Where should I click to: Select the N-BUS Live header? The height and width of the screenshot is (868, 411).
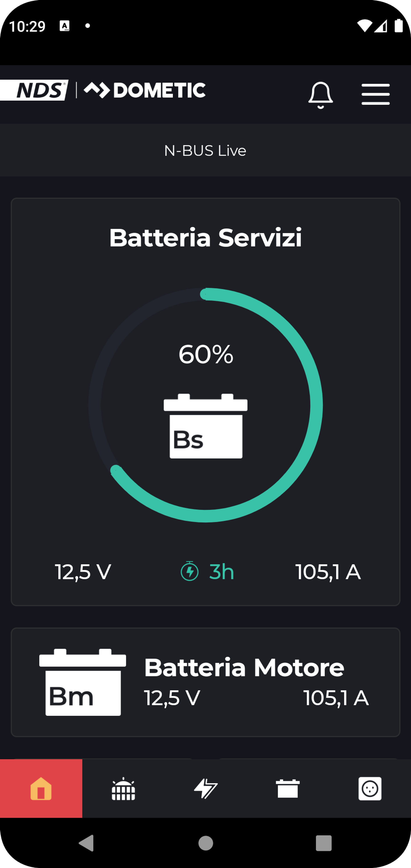click(x=205, y=151)
